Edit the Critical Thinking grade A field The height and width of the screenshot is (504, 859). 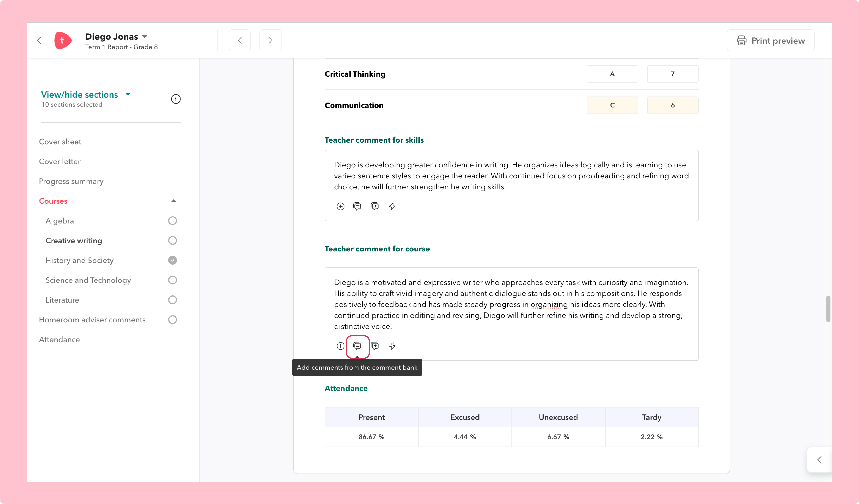click(612, 74)
